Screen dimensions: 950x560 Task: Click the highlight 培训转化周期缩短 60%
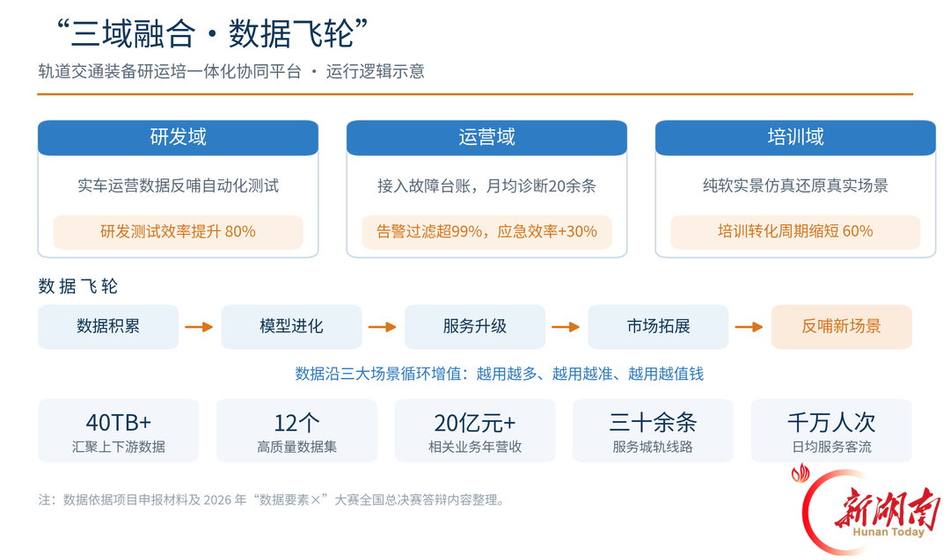click(795, 232)
